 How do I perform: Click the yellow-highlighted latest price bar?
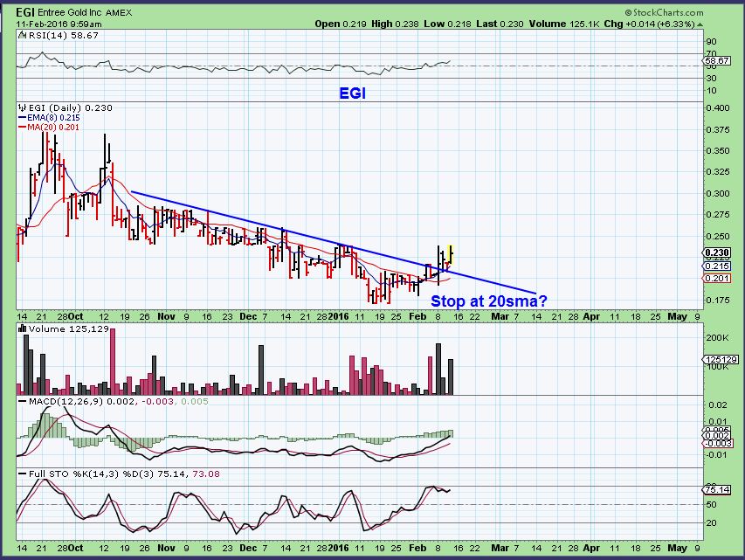(x=451, y=254)
